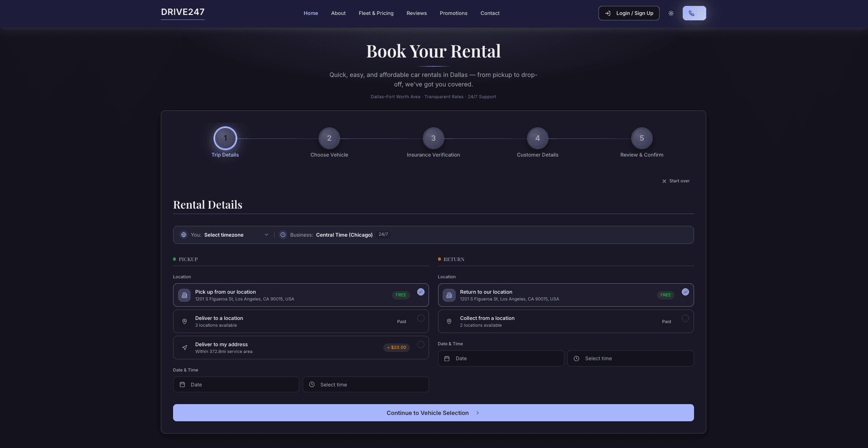Click the navigation arrow icon on Deliver to my address
This screenshot has height=448, width=868.
(184, 348)
